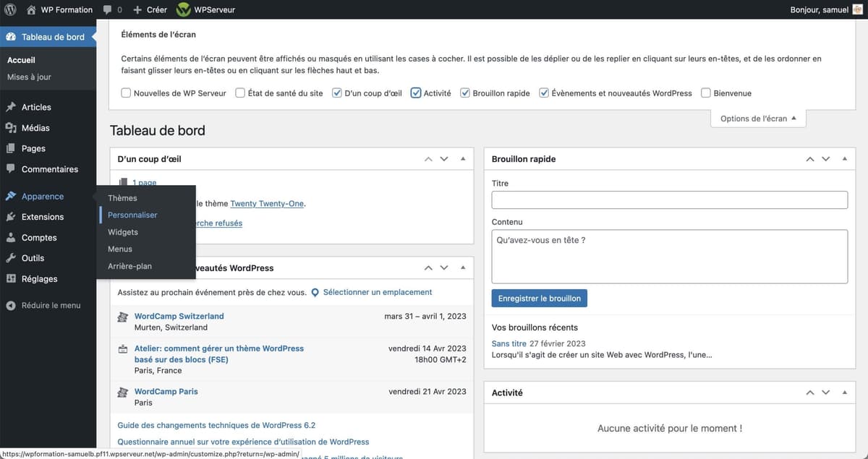Open the Médias library icon
The height and width of the screenshot is (459, 868).
[13, 127]
